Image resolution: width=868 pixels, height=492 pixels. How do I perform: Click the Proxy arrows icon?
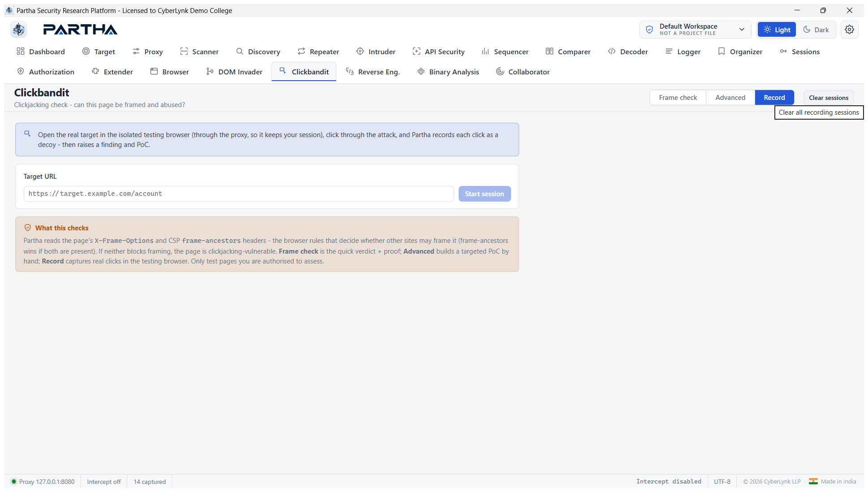pyautogui.click(x=136, y=52)
